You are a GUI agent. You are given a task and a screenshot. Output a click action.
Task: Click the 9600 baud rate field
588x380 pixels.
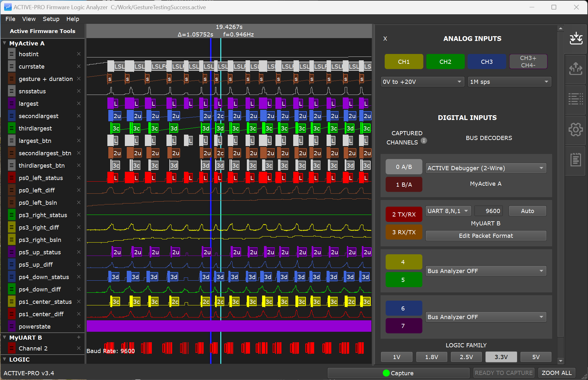[x=488, y=211]
